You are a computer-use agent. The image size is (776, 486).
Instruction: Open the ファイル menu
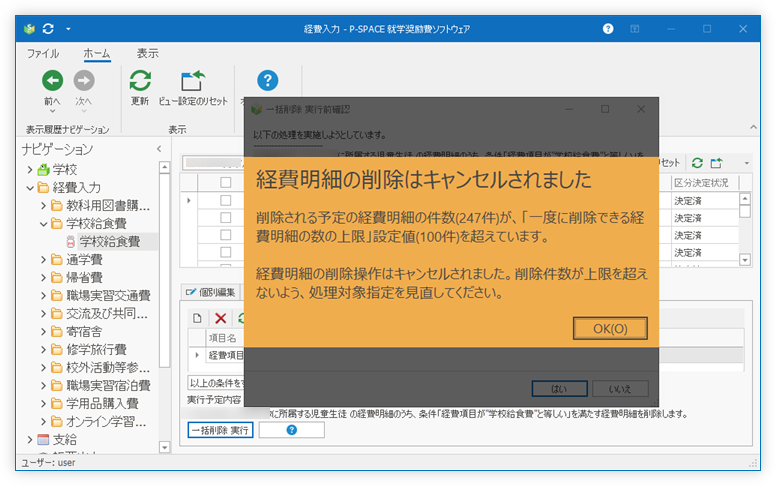click(x=43, y=53)
